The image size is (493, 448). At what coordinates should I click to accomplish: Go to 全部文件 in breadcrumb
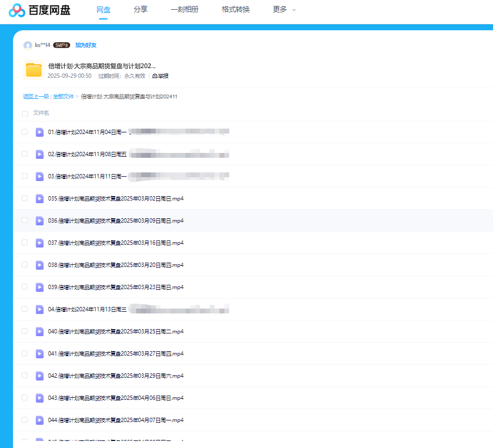pos(63,97)
